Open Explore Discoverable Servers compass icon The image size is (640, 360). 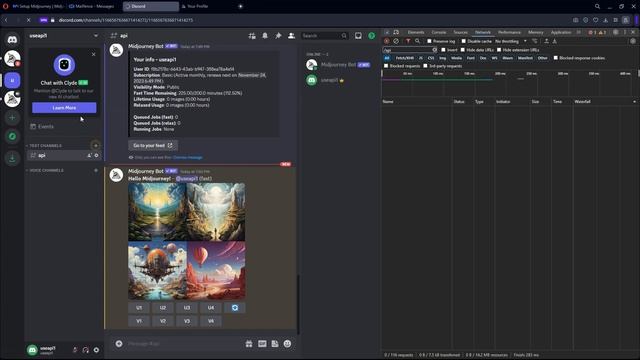point(12,136)
